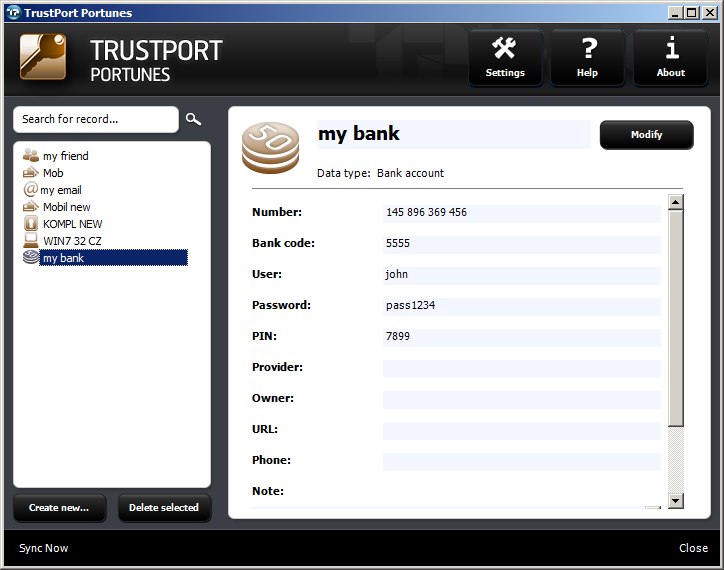This screenshot has width=724, height=570.
Task: Click the my bank title field
Action: click(x=453, y=134)
